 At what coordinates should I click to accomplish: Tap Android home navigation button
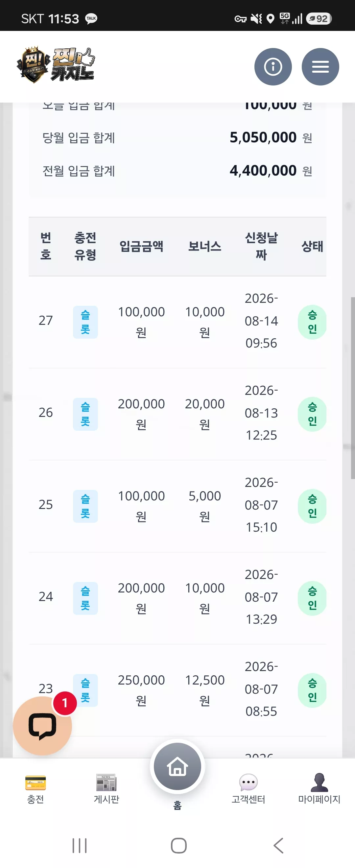click(178, 846)
